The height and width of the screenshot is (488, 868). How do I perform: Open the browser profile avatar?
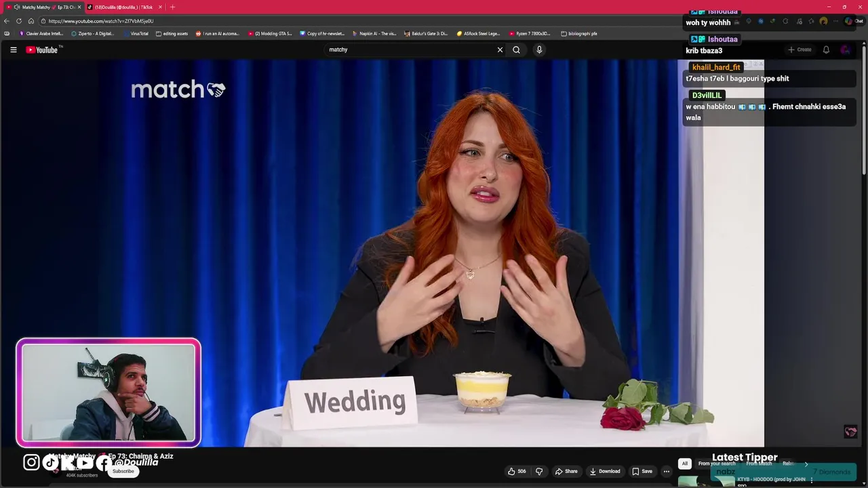823,21
